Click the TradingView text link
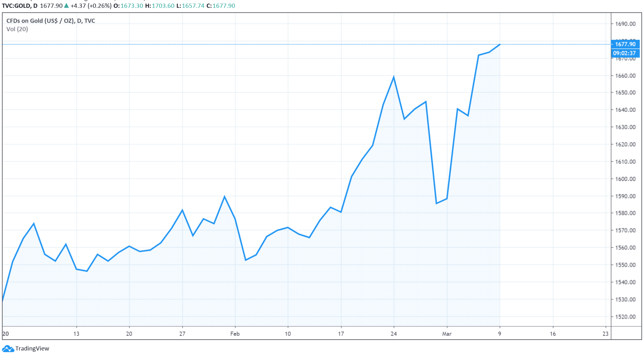 click(32, 348)
